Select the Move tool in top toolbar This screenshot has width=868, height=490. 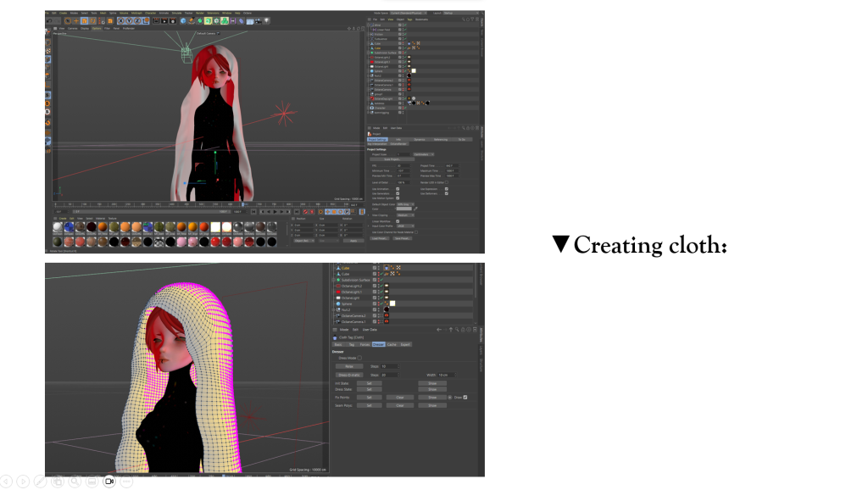click(76, 21)
